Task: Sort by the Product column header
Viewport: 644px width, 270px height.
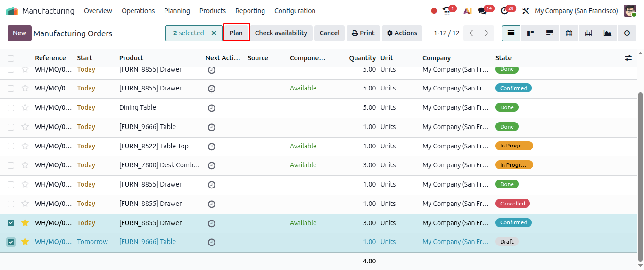Action: coord(131,58)
